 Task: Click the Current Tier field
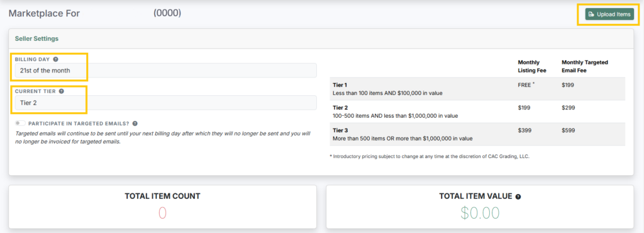click(166, 103)
